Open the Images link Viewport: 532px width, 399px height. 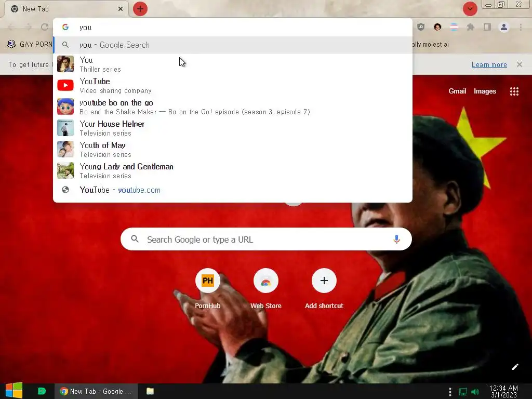click(x=485, y=91)
